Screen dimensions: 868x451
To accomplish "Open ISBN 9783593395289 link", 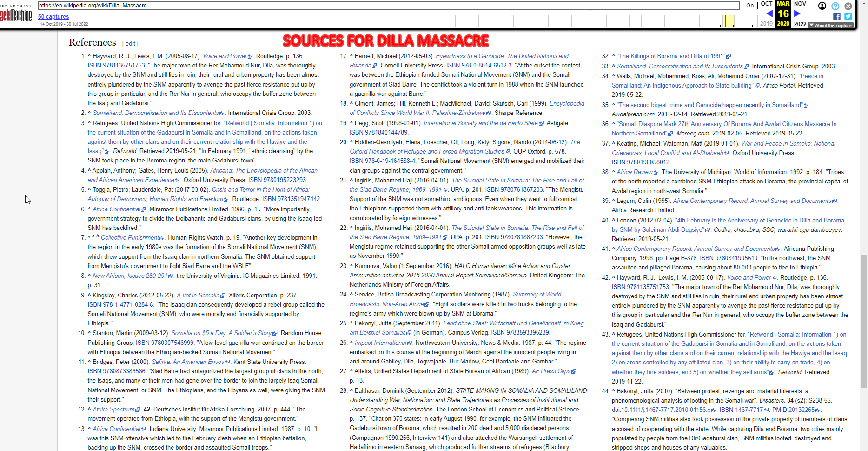I will (x=520, y=333).
